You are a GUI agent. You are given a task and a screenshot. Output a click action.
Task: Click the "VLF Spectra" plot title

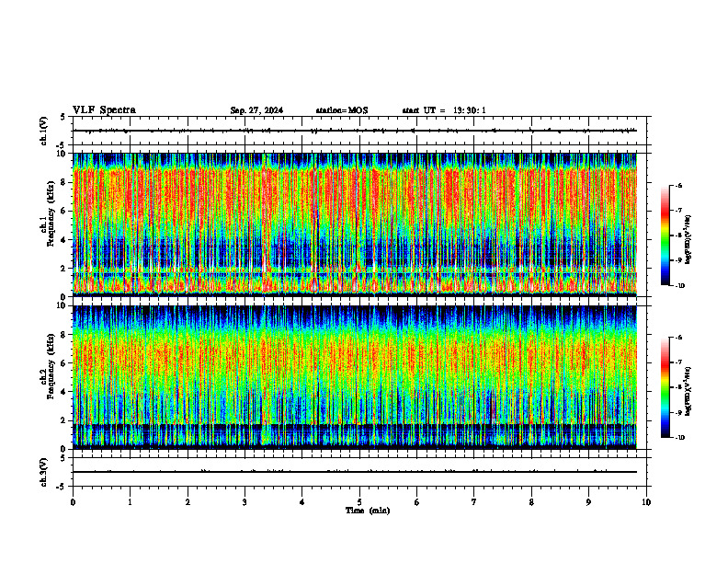coord(104,110)
